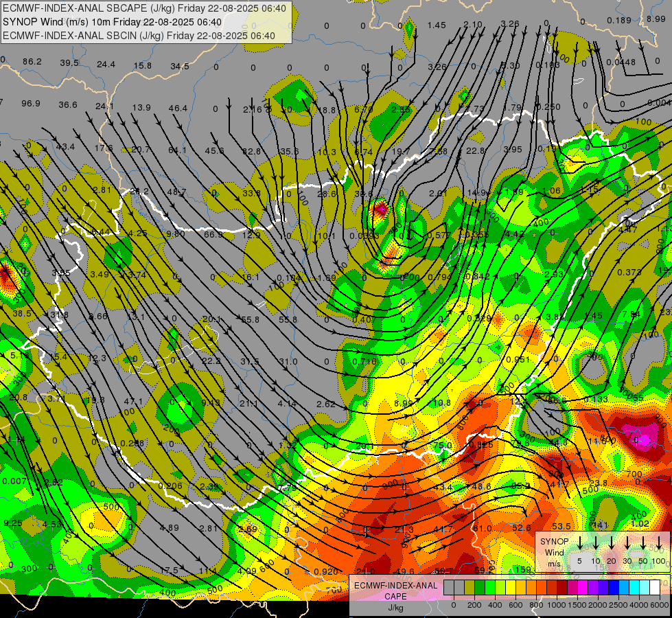This screenshot has height=618, width=672.
Task: Click the 10 m/s wind arrow in legend
Action: pyautogui.click(x=595, y=542)
